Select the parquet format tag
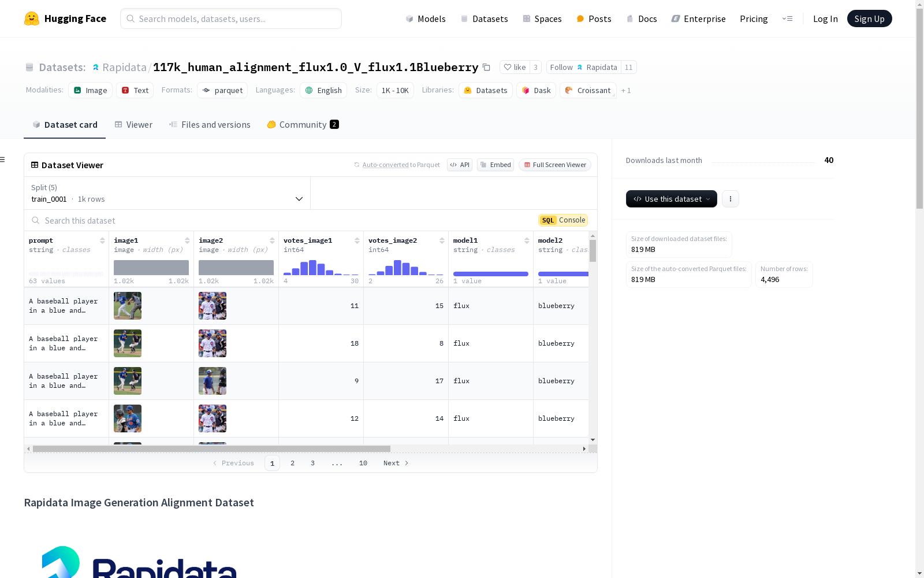 [x=222, y=90]
